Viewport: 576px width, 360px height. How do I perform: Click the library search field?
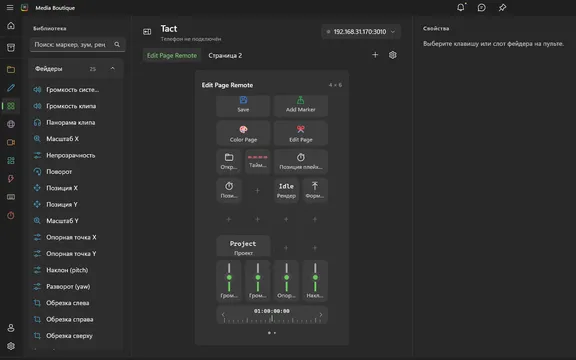coord(78,44)
